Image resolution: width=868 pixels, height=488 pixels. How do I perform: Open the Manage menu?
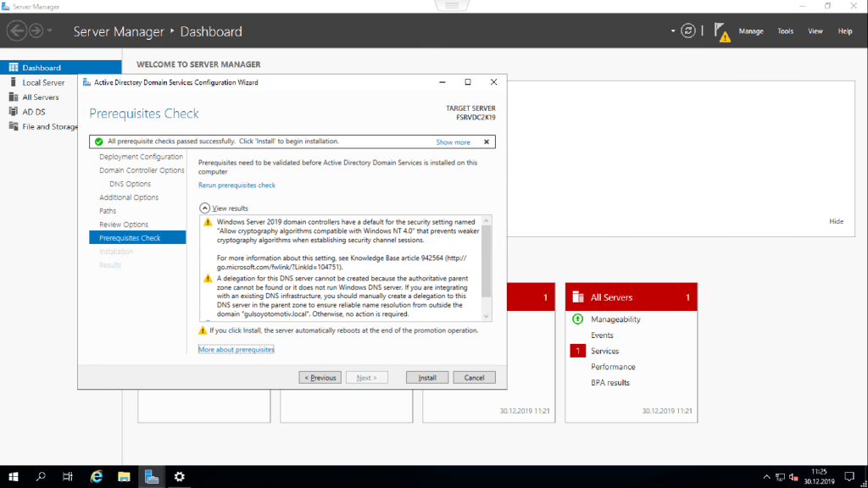point(751,31)
